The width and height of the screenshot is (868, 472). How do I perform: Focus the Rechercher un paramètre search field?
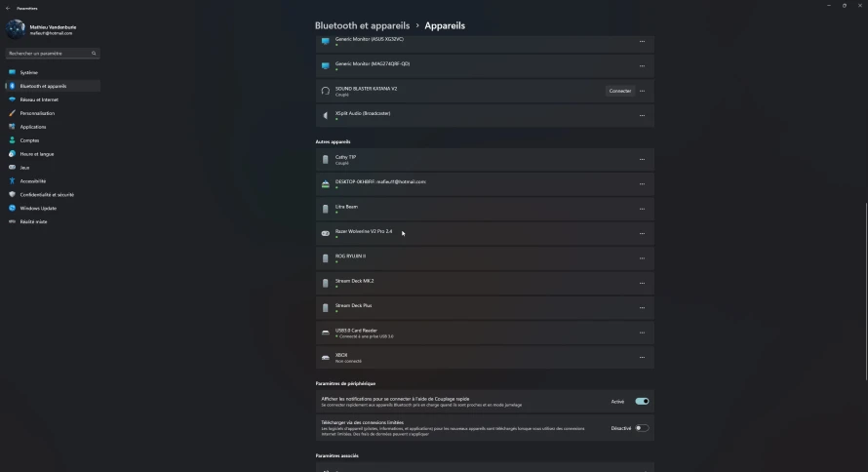tap(53, 53)
